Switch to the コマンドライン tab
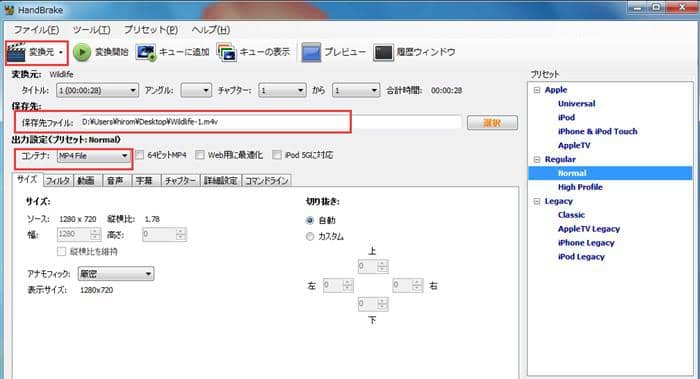The width and height of the screenshot is (700, 379). point(267,180)
